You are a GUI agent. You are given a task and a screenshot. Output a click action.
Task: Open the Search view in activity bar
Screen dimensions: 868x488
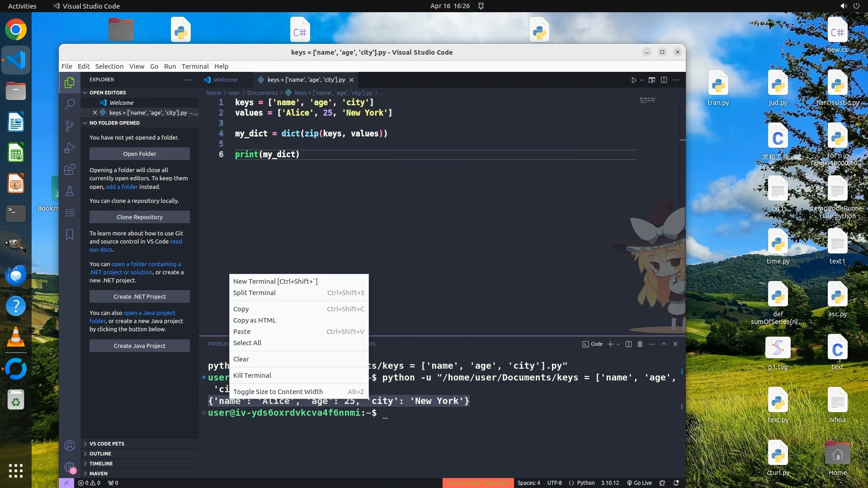coord(70,104)
